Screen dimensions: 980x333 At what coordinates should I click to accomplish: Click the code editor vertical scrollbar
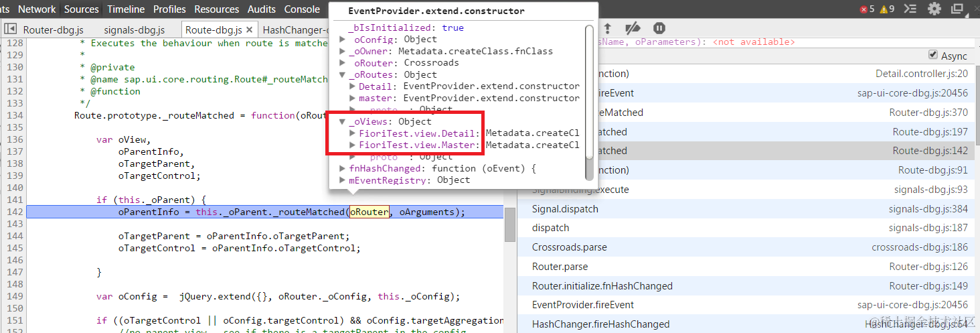pos(509,224)
